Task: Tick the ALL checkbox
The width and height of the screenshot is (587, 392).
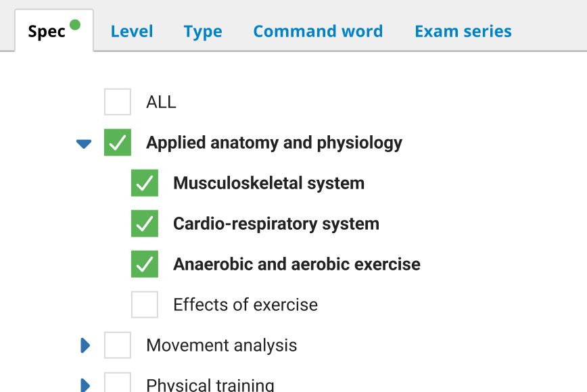Action: 118,102
